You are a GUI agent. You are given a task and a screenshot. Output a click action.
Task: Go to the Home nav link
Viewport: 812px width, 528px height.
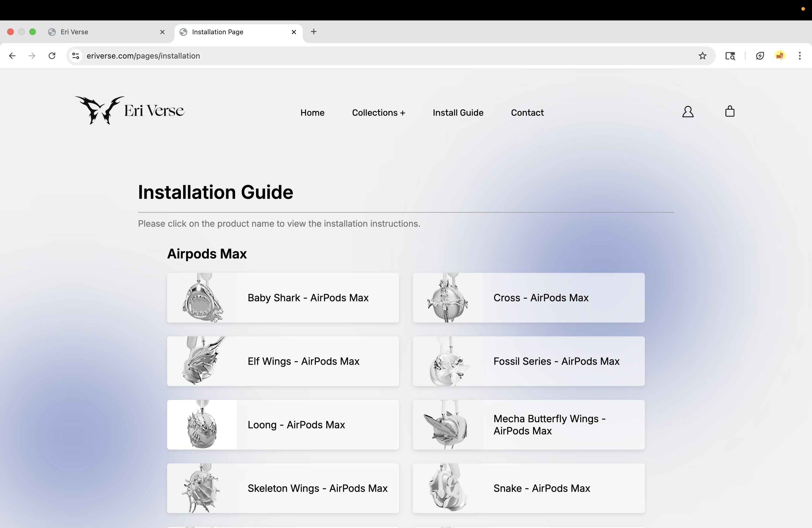click(312, 113)
